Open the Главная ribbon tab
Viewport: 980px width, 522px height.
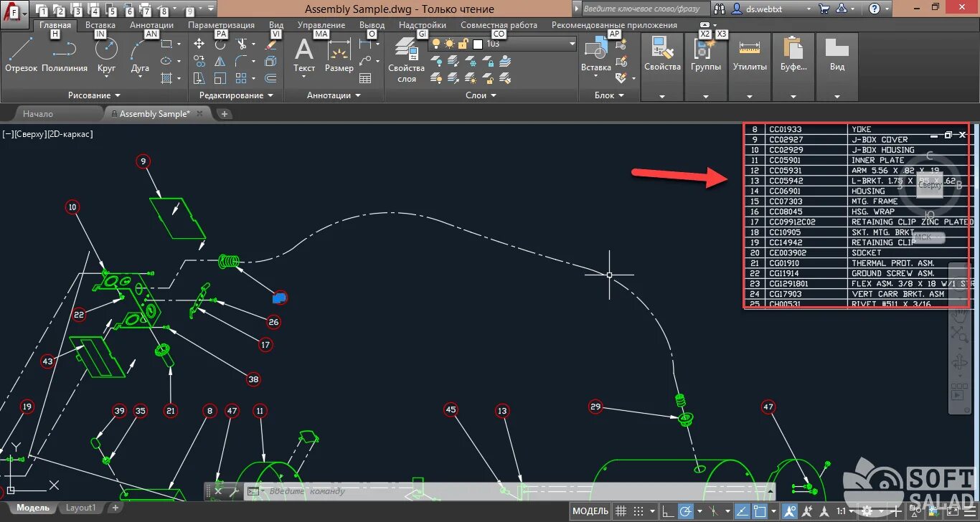pyautogui.click(x=55, y=25)
